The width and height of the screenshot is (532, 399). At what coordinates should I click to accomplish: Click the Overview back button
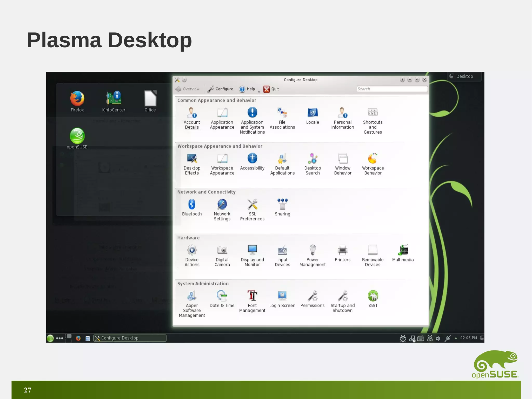click(187, 89)
